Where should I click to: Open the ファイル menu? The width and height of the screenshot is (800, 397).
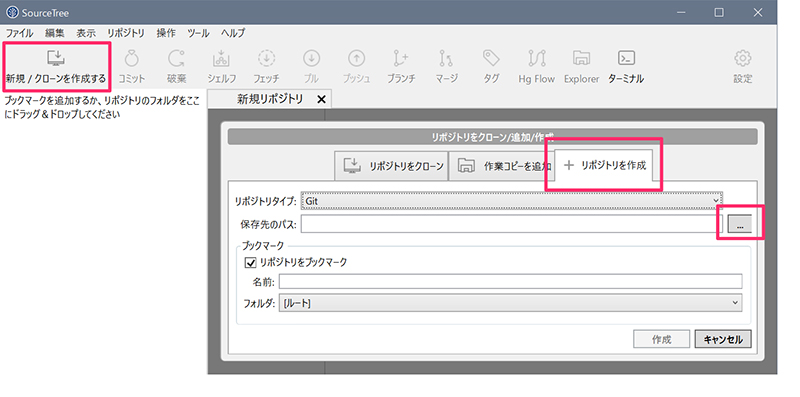click(19, 33)
